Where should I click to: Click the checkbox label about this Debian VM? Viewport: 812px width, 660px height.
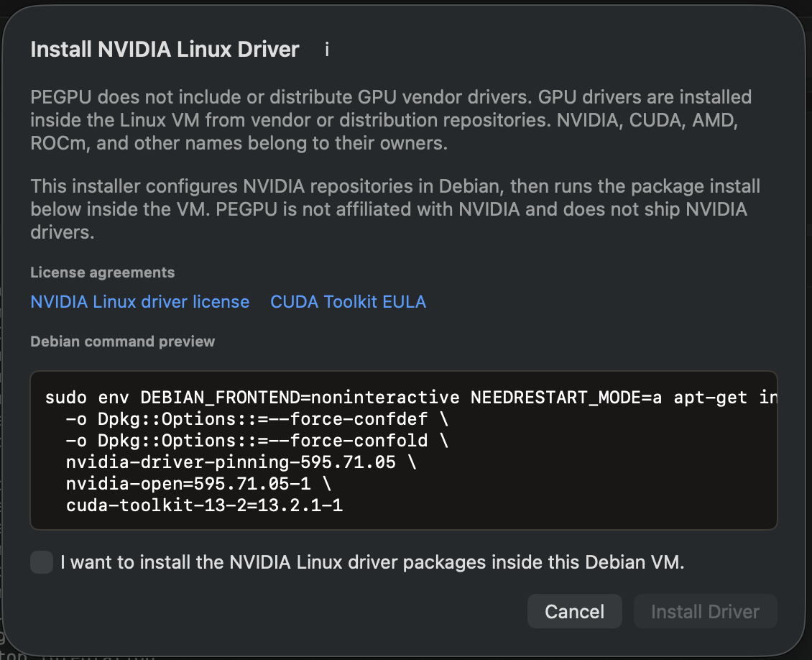(372, 562)
